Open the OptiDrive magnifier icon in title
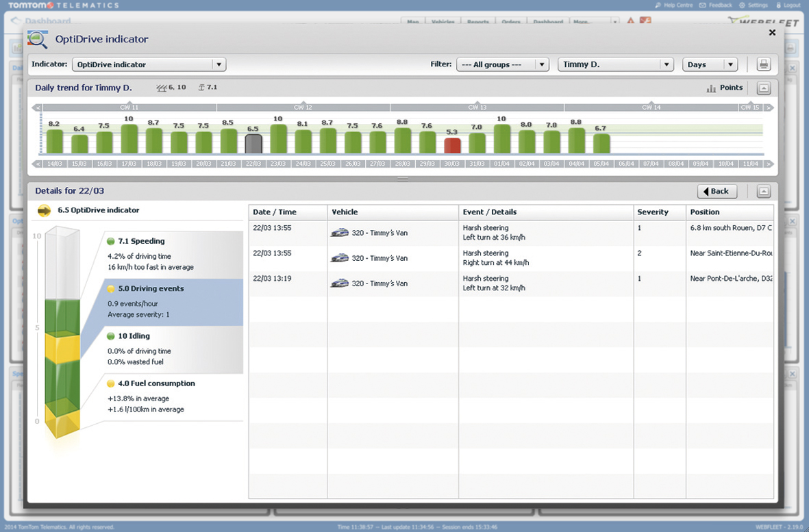The image size is (809, 532). [x=37, y=39]
